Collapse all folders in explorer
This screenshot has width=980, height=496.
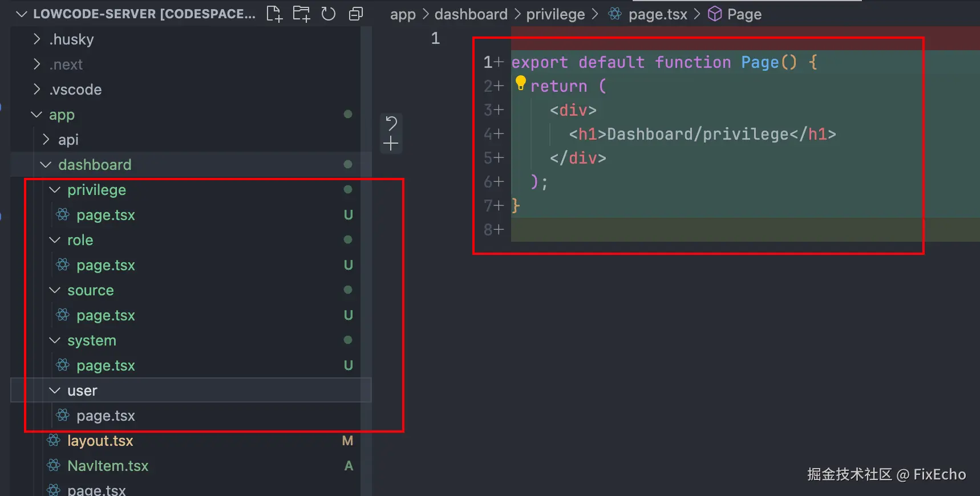355,14
